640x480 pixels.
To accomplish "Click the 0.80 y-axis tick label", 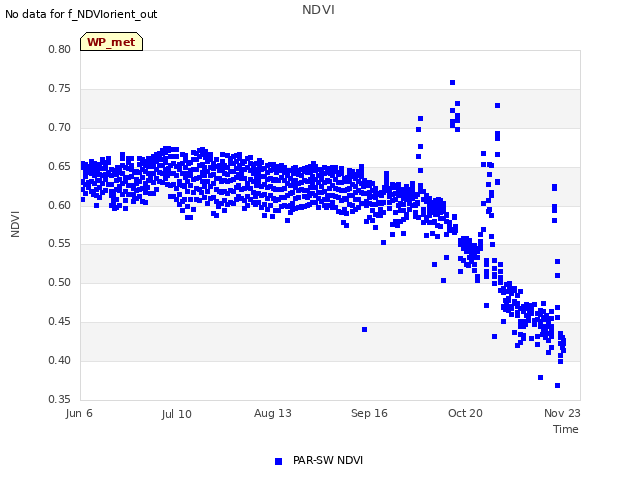I will pyautogui.click(x=60, y=49).
